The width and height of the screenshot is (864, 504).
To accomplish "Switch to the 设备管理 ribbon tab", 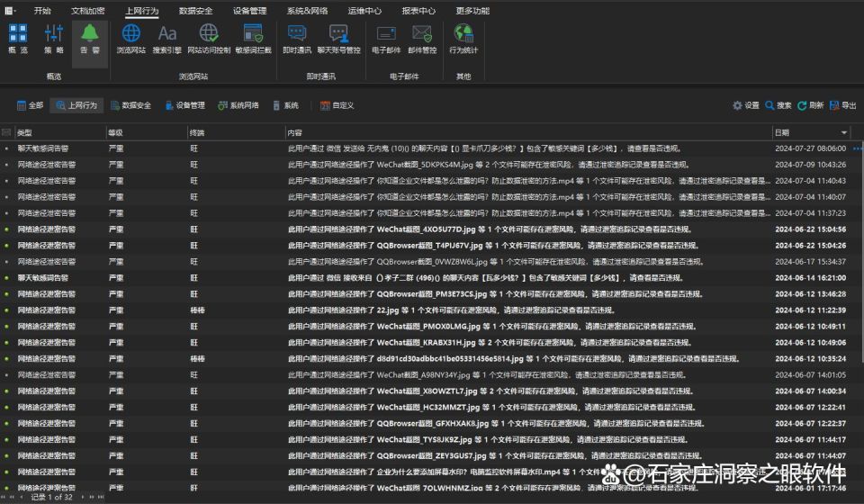I will click(249, 11).
